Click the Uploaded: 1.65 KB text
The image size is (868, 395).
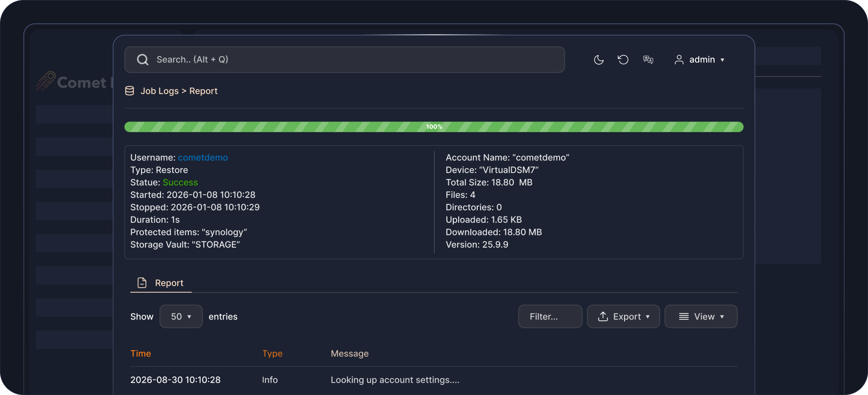click(x=484, y=220)
